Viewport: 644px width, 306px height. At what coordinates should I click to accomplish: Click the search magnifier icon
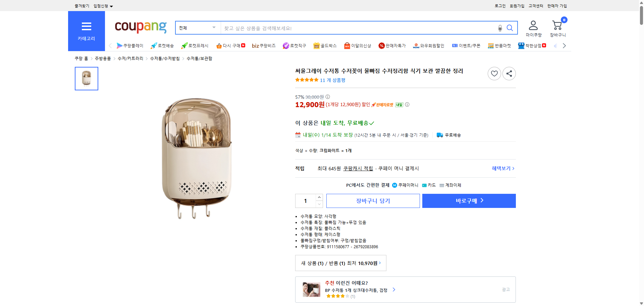point(509,28)
